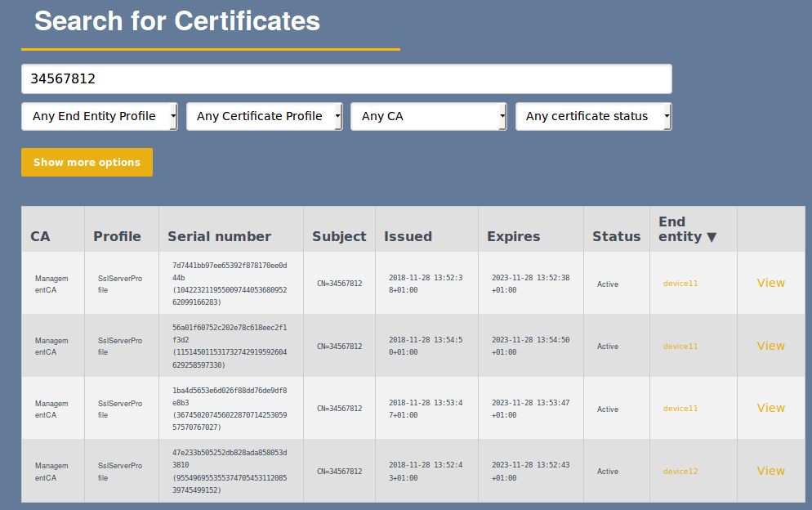Open the Any CA dropdown

428,116
